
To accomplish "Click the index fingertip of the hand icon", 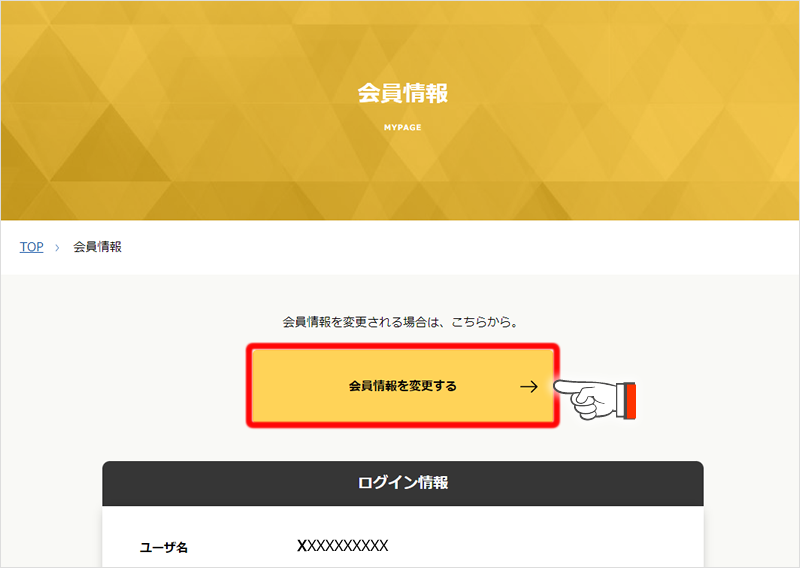I will click(x=558, y=387).
